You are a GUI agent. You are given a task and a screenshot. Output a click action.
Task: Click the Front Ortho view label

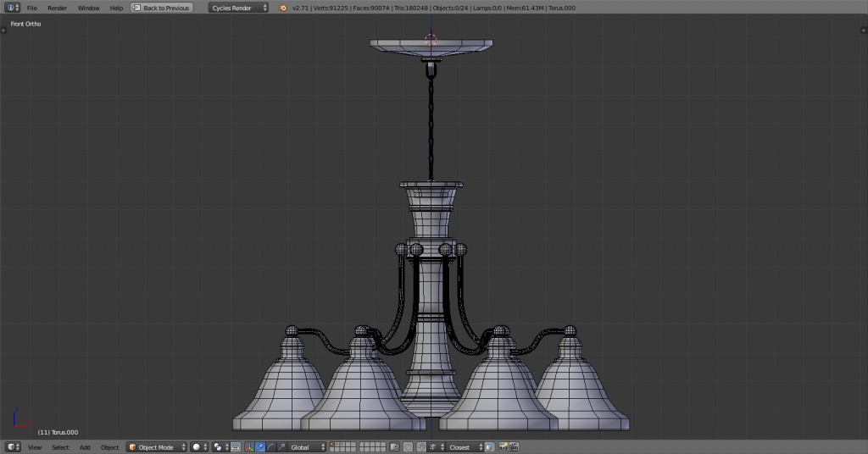coord(25,24)
